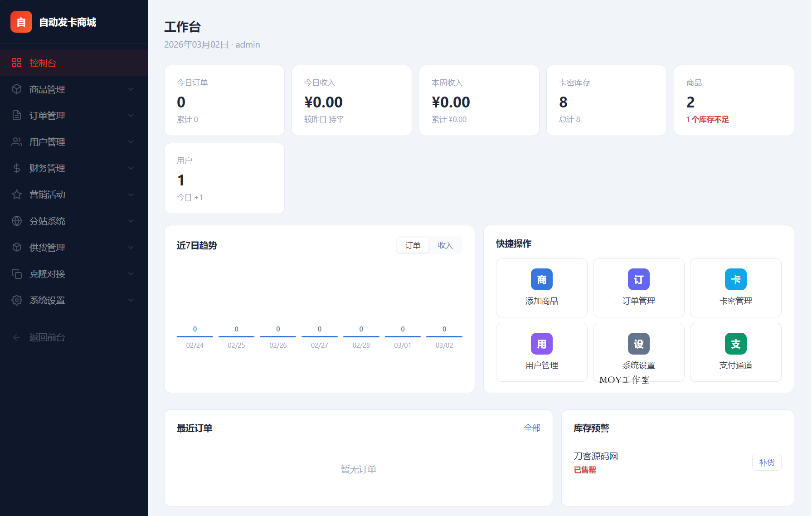This screenshot has height=516, width=812.
Task: Click the 支付通道 quick action icon
Action: pos(735,344)
